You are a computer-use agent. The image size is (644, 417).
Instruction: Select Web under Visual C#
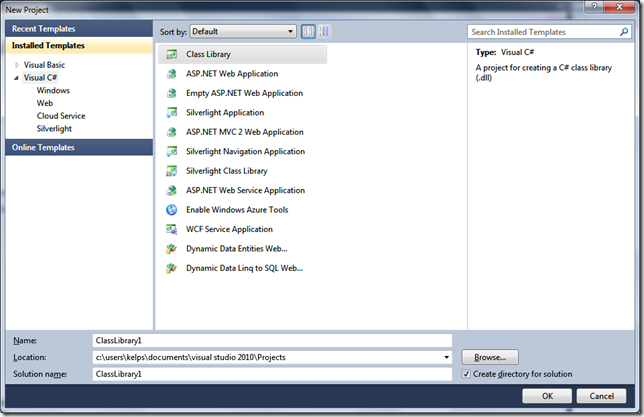click(45, 103)
